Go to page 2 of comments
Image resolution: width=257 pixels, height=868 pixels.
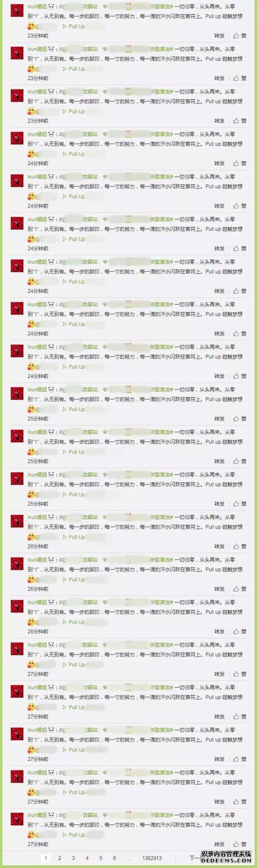click(60, 858)
